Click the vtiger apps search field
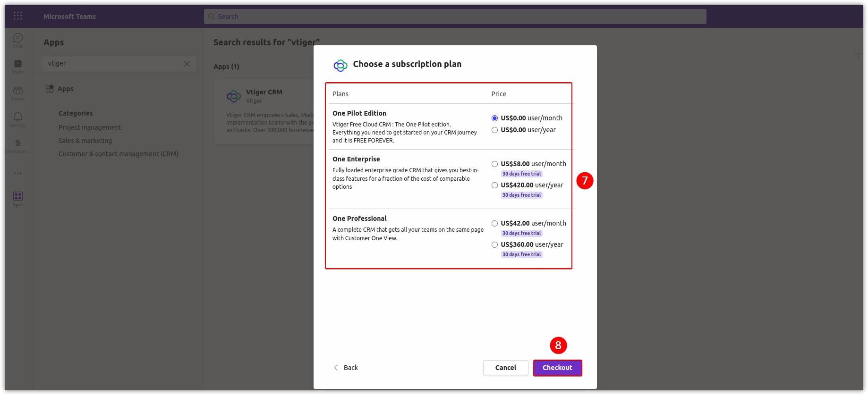The width and height of the screenshot is (868, 395). (x=119, y=64)
